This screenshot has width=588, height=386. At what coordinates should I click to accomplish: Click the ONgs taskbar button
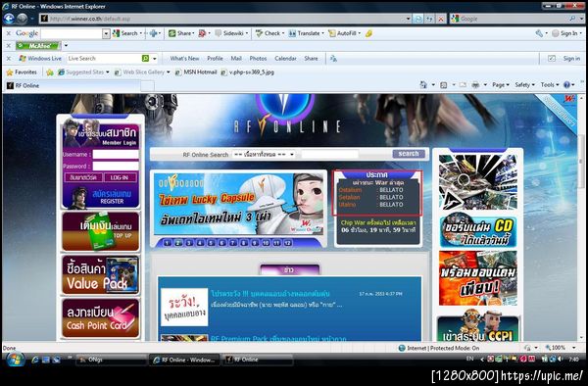[x=111, y=360]
